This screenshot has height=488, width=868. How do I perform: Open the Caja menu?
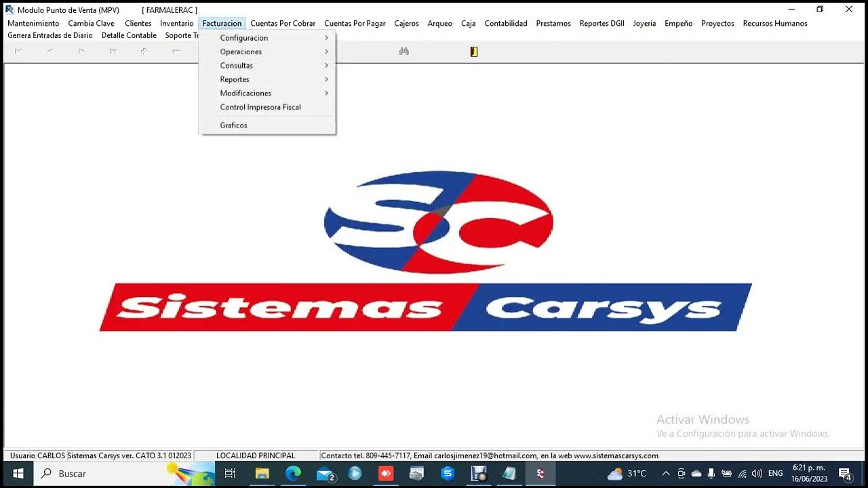(468, 23)
